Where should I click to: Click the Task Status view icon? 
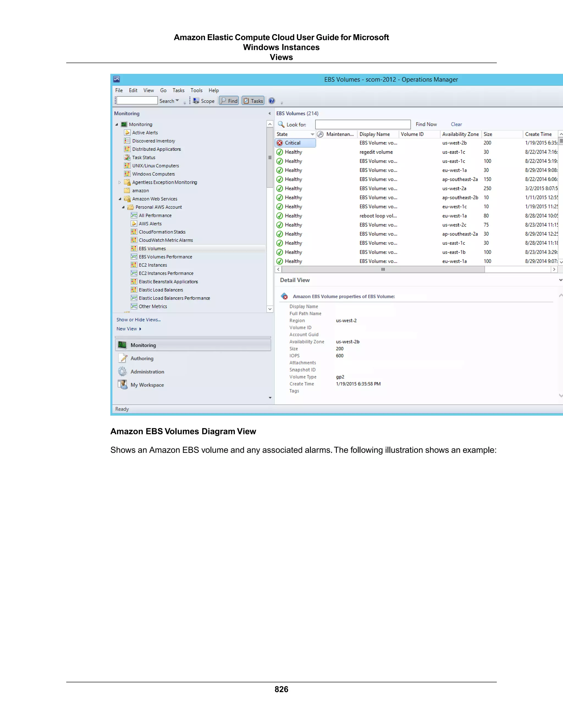point(127,157)
